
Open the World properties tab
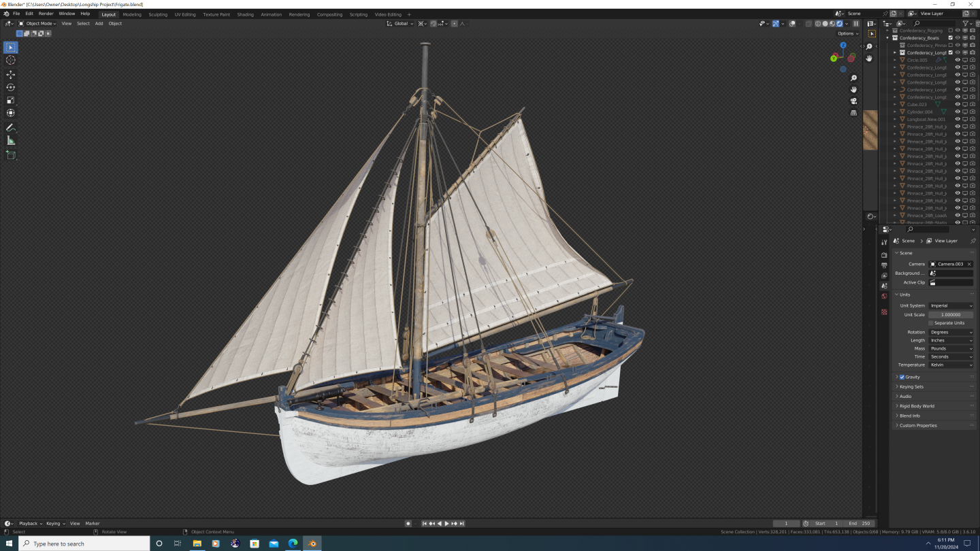tap(884, 296)
